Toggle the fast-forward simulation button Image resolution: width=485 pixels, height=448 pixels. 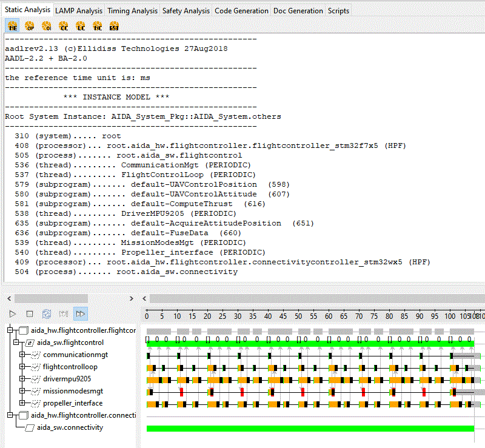point(80,313)
